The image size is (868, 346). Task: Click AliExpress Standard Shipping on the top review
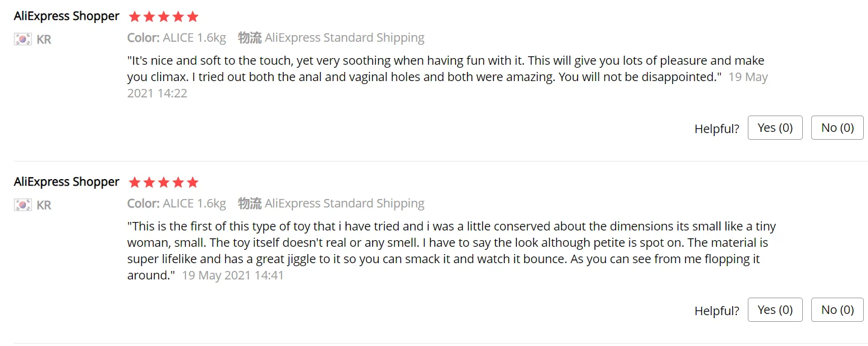tap(344, 38)
